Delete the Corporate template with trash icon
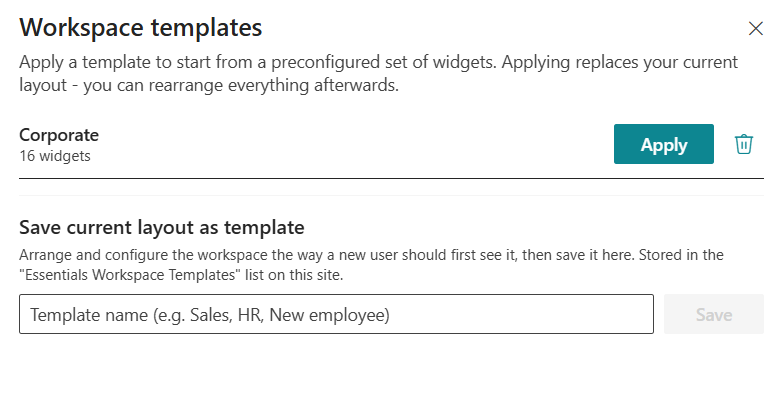777x402 pixels. tap(743, 144)
